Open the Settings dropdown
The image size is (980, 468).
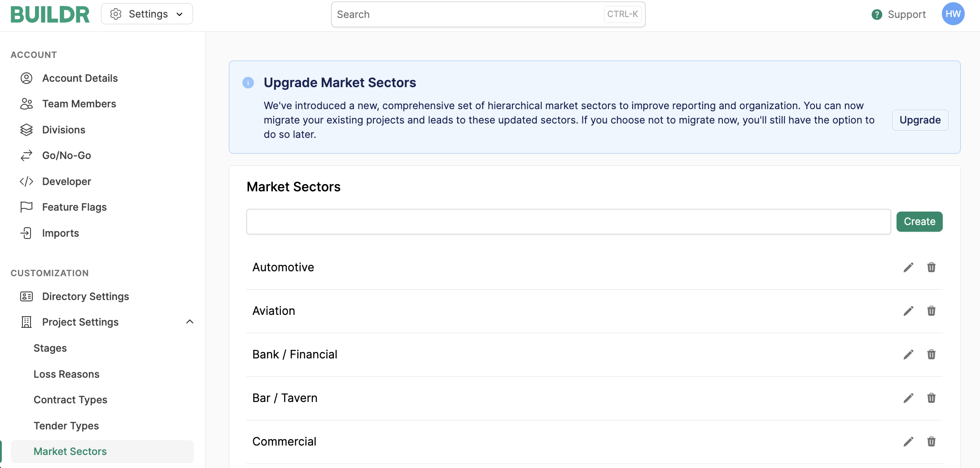(x=147, y=14)
